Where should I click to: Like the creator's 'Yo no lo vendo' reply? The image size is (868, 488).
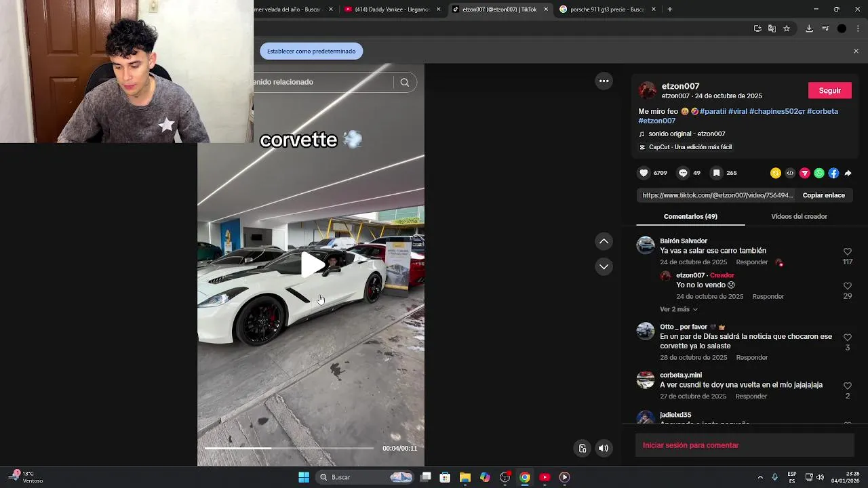coord(847,286)
